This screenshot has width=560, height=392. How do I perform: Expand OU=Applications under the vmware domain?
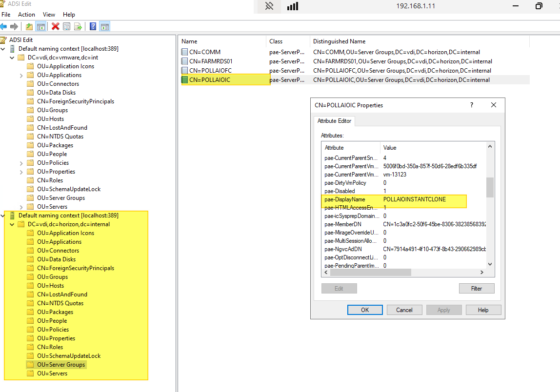point(21,76)
